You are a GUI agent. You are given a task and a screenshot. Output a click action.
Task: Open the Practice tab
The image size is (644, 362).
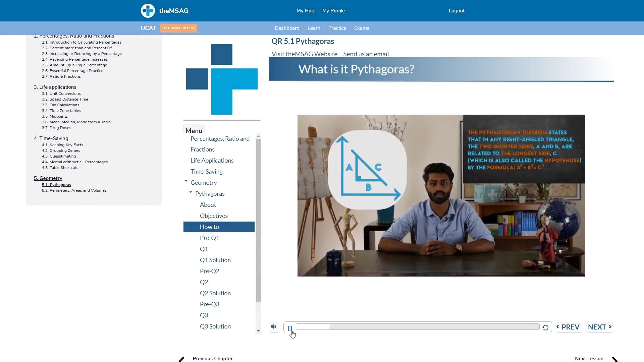[337, 28]
